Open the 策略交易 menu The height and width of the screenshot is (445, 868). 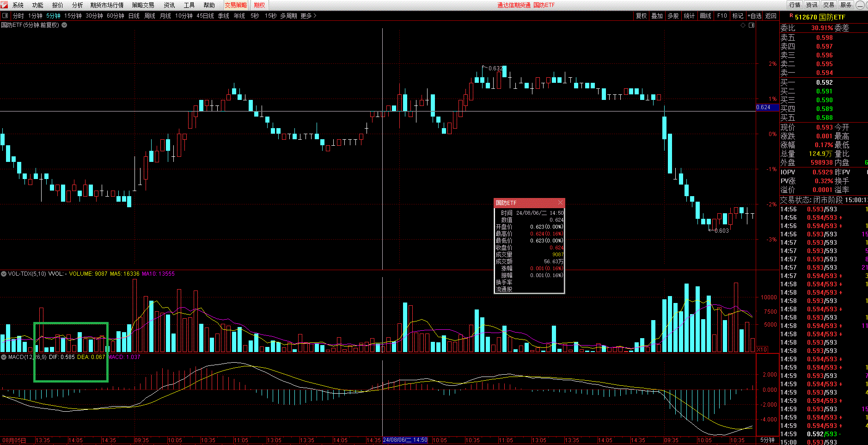143,5
